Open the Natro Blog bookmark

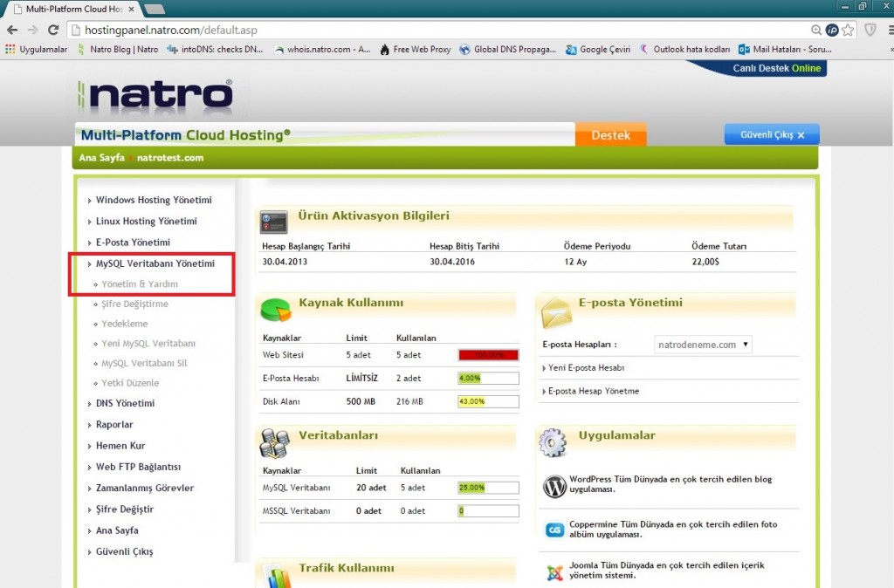coord(118,50)
